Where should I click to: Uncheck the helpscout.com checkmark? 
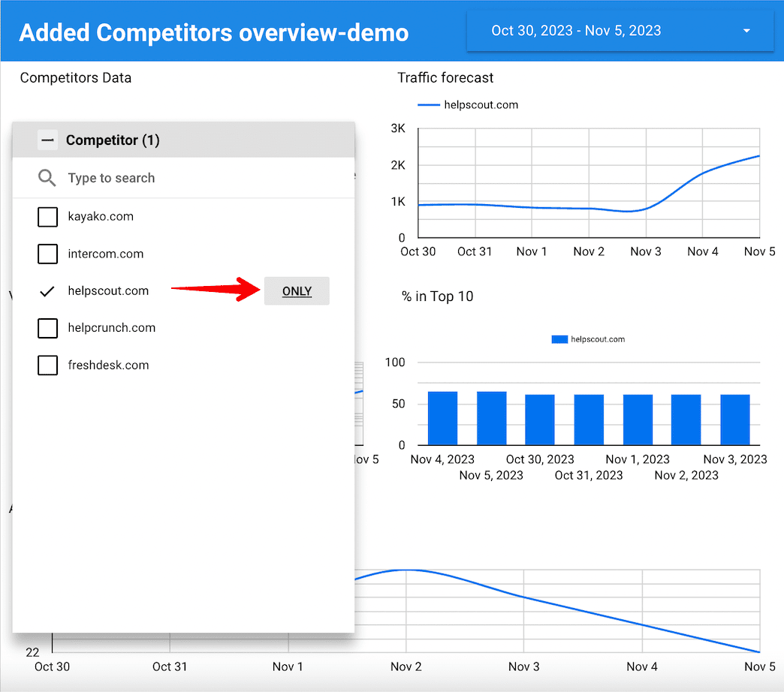(x=47, y=290)
